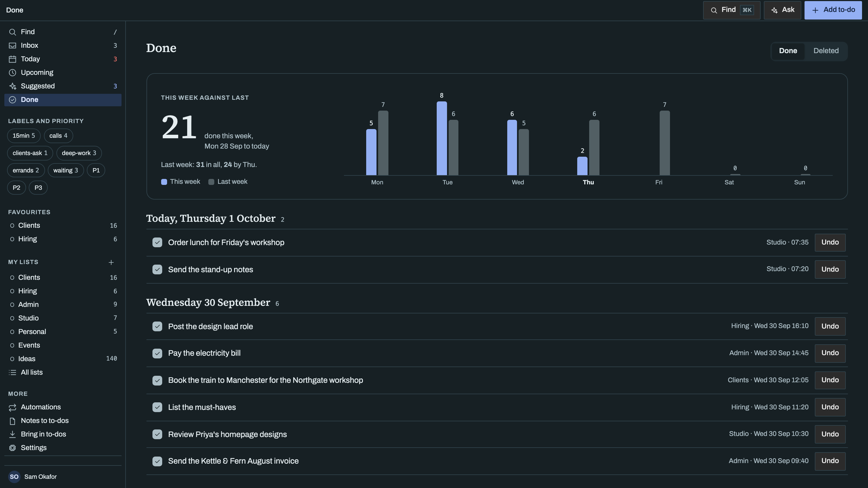Click the SO avatar for Sam Okafor
This screenshot has height=488, width=868.
tap(14, 477)
